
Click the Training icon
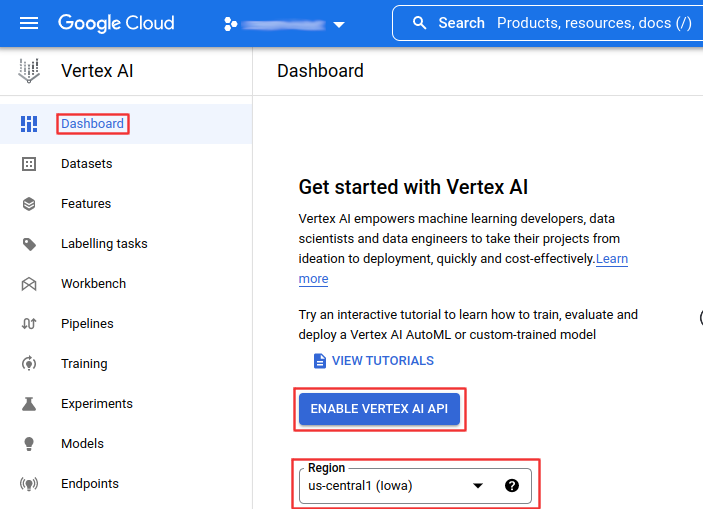pyautogui.click(x=29, y=364)
